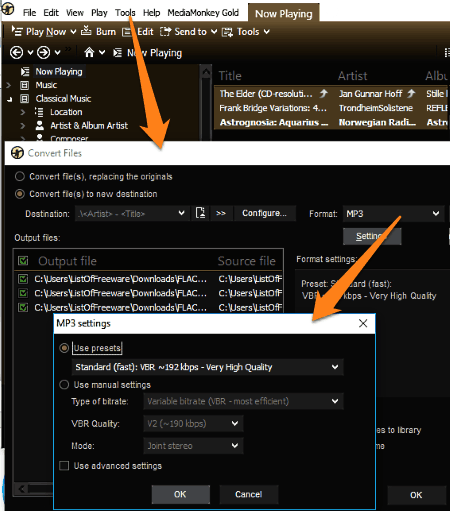Click the '>>' mask insert button
Image resolution: width=450 pixels, height=511 pixels.
click(221, 213)
